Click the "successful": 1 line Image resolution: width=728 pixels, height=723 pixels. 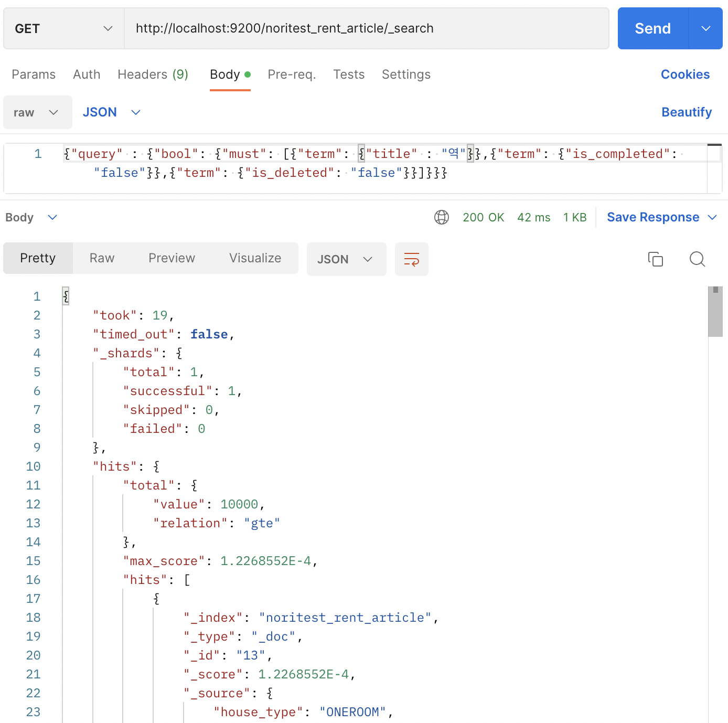[x=183, y=391]
